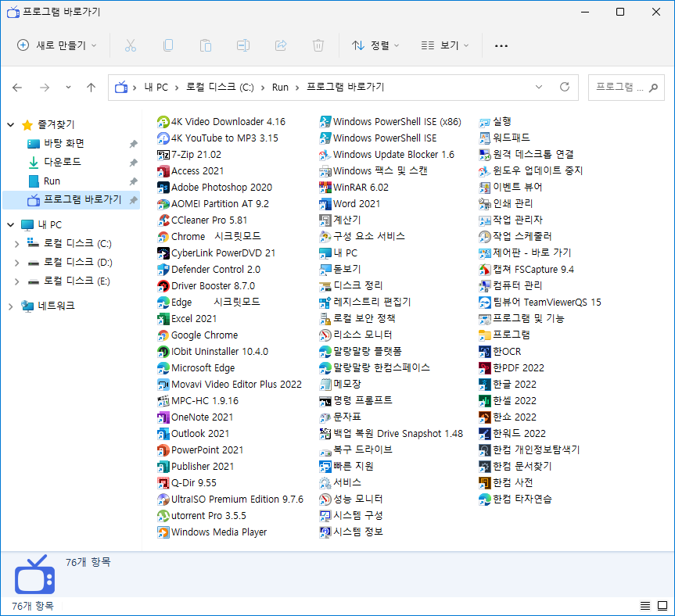675x616 pixels.
Task: Click the Run breadcrumb in the address bar
Action: pos(280,88)
